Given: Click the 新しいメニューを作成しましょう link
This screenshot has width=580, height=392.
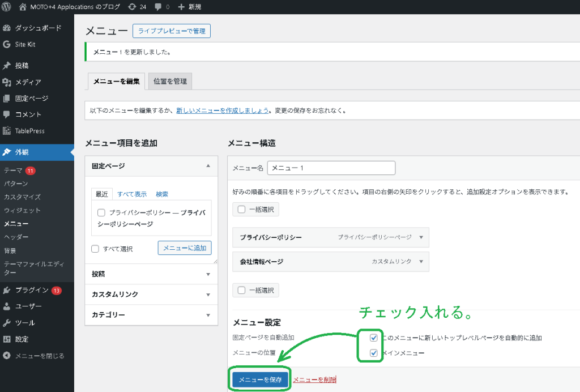Looking at the screenshot, I should coord(222,110).
